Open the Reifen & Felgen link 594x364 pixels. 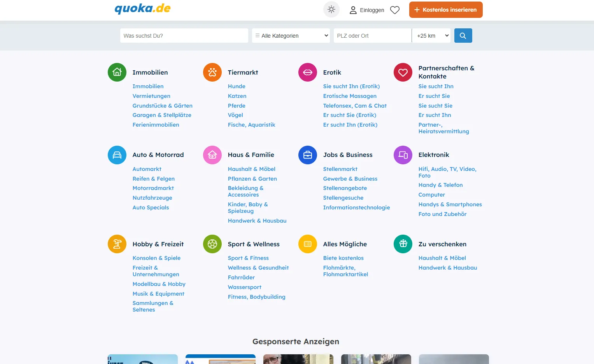tap(153, 179)
